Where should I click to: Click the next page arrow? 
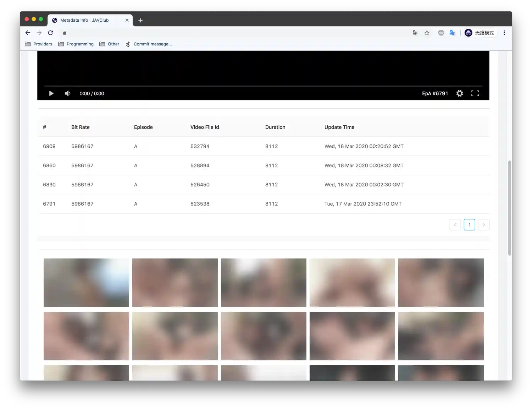(483, 224)
